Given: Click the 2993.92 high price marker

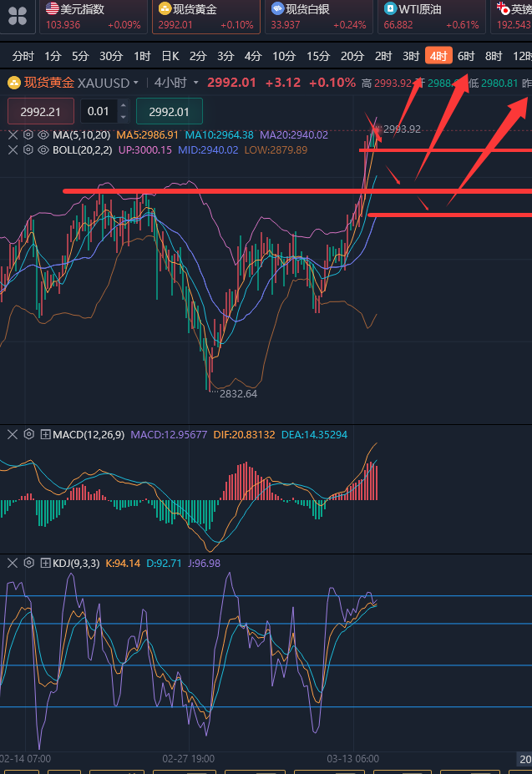Looking at the screenshot, I should click(x=402, y=129).
